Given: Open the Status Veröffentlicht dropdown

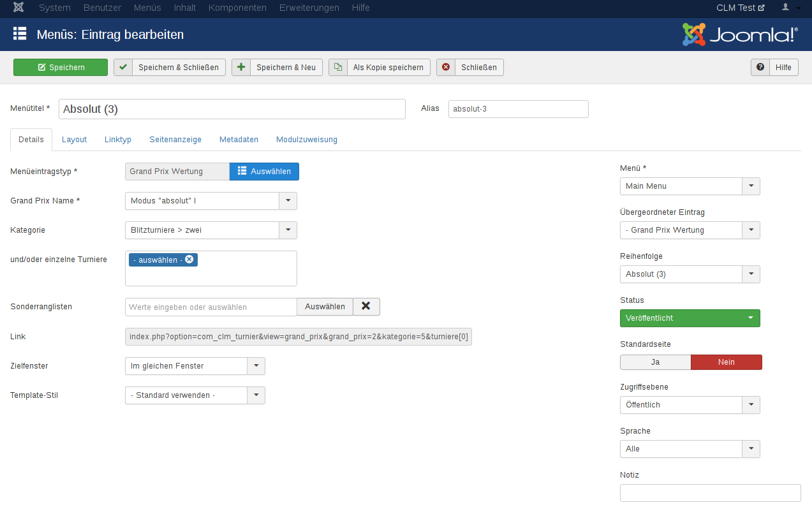Looking at the screenshot, I should [690, 318].
